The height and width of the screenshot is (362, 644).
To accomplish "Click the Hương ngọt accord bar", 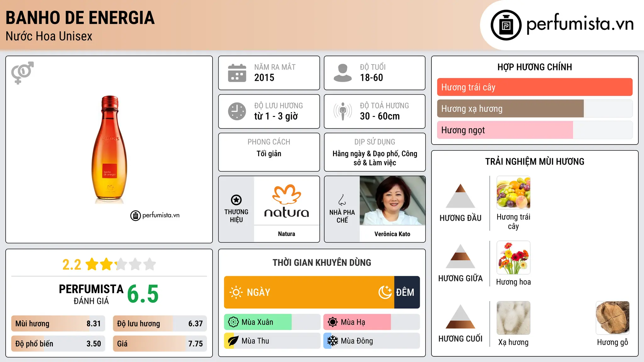I will click(x=535, y=130).
